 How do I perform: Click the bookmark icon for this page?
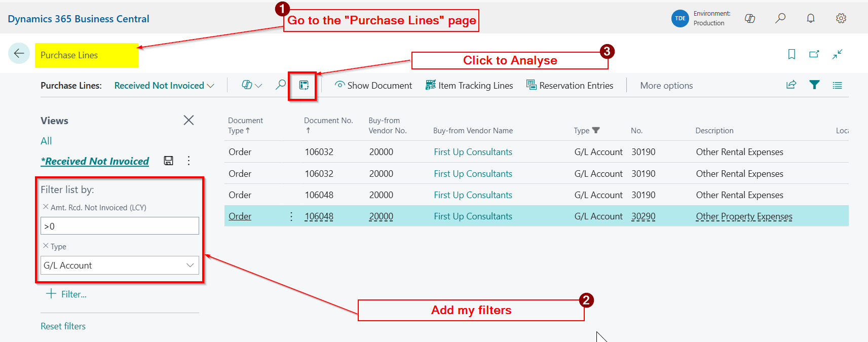click(x=791, y=54)
